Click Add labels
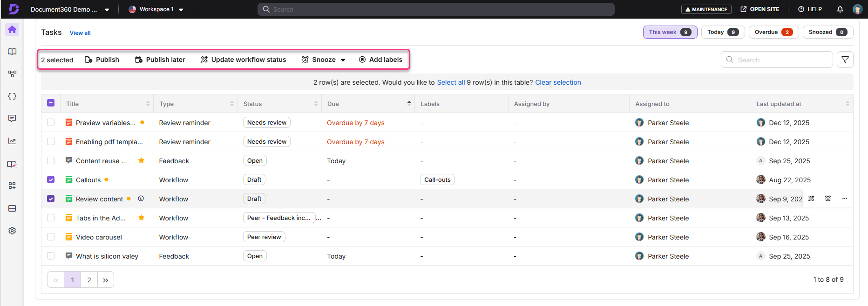Screen dimensions: 868x306 (x=380, y=60)
